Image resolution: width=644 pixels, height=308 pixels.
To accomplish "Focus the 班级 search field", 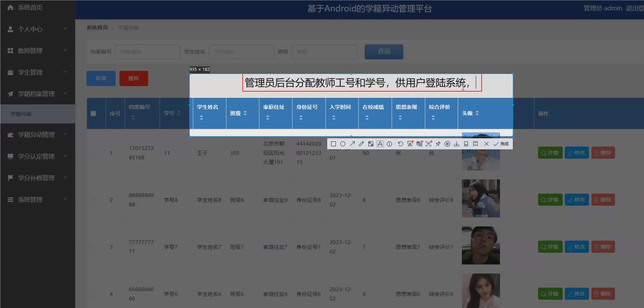I will click(x=324, y=52).
